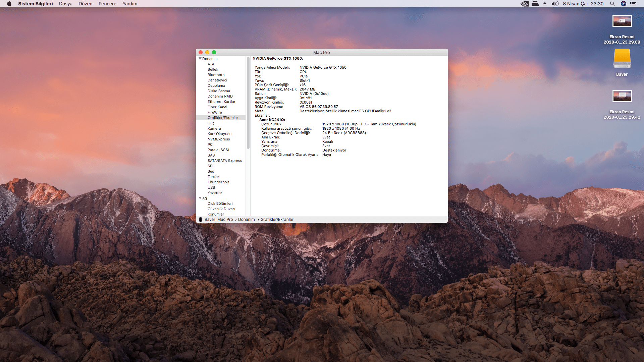Open the NVIDIA menu bar icon

[525, 4]
